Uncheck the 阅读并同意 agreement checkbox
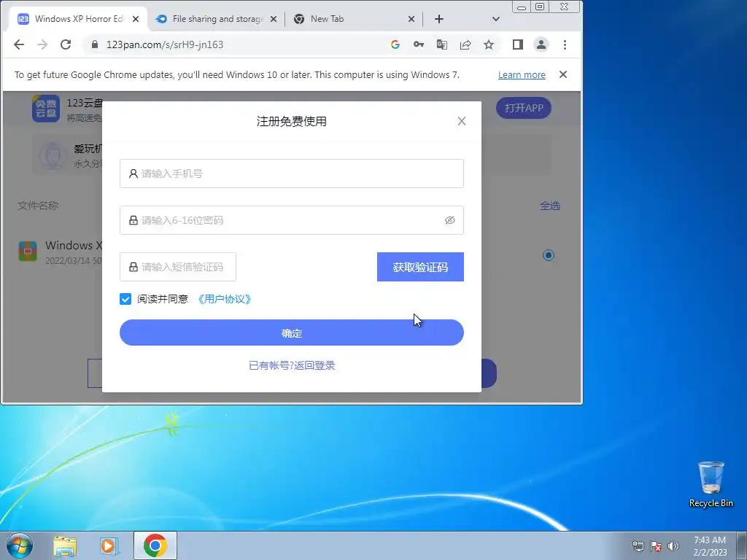Screen dimensions: 747x560 pyautogui.click(x=125, y=299)
